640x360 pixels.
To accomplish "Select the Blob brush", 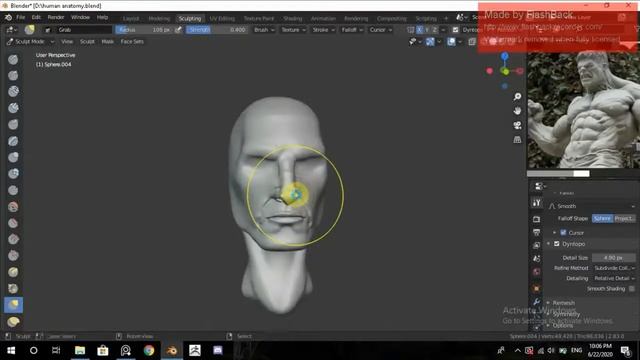I will pyautogui.click(x=13, y=174).
